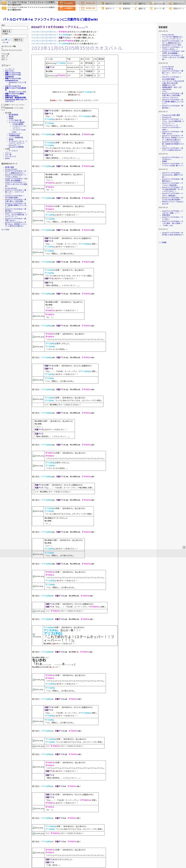Click the keyword search input field

(14, 28)
